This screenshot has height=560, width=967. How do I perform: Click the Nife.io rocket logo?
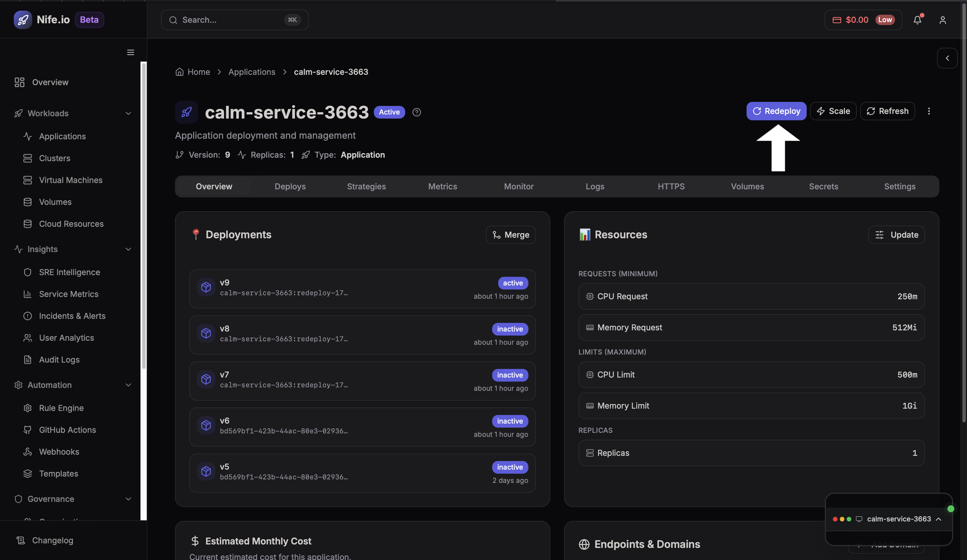[x=23, y=20]
